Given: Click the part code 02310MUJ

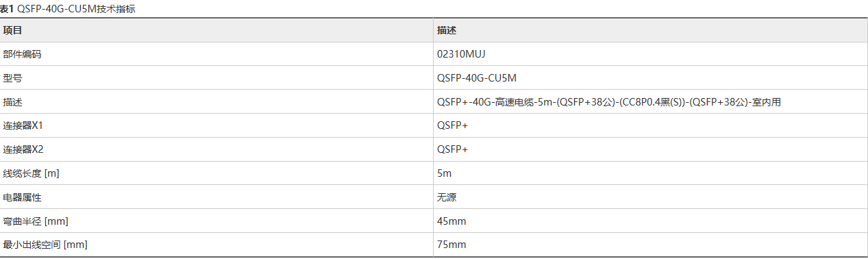Looking at the screenshot, I should pyautogui.click(x=461, y=54).
